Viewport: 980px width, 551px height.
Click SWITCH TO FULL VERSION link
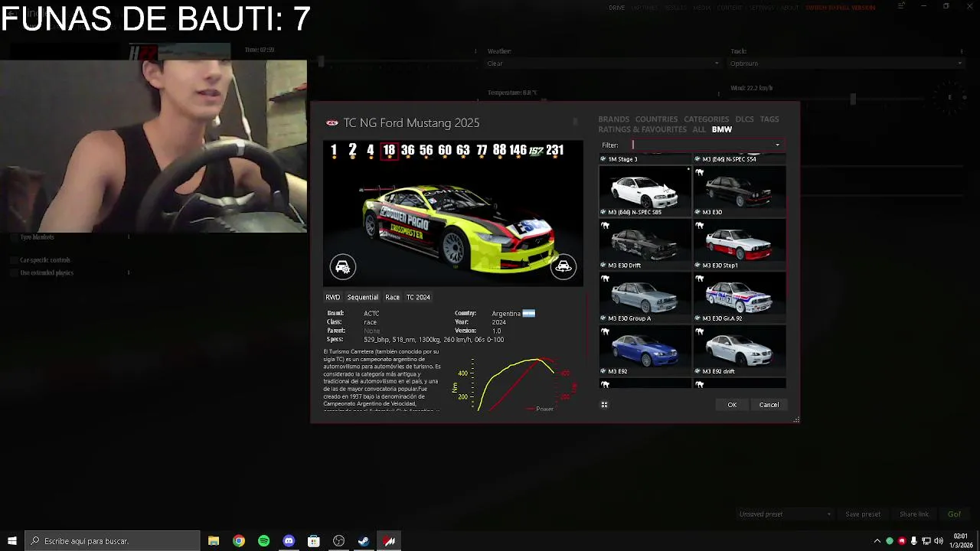(840, 8)
